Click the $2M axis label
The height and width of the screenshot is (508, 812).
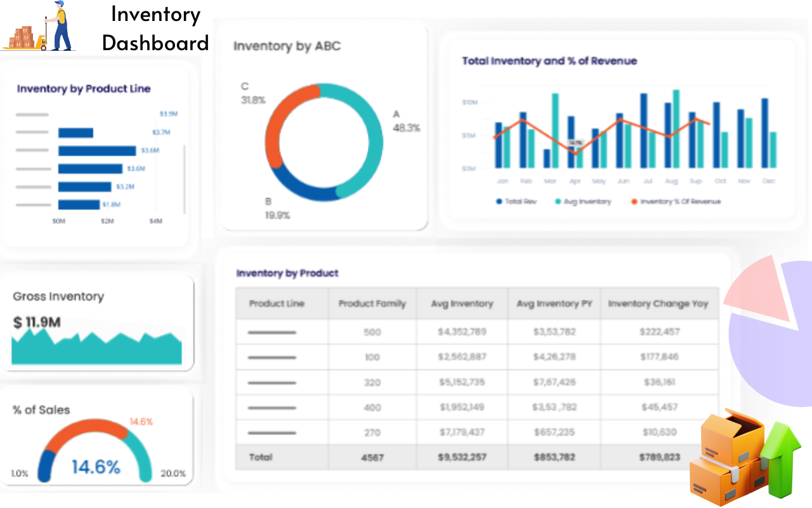click(x=107, y=221)
